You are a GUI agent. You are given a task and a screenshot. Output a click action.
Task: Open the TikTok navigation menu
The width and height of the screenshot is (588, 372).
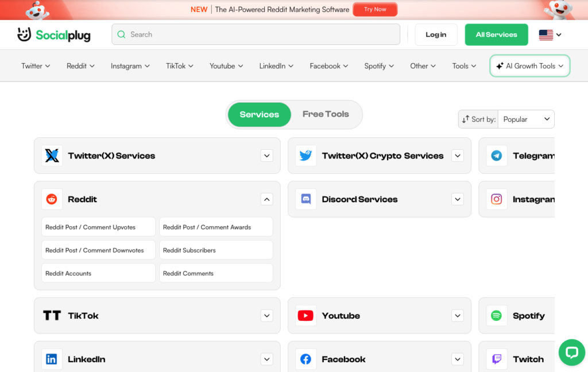180,66
